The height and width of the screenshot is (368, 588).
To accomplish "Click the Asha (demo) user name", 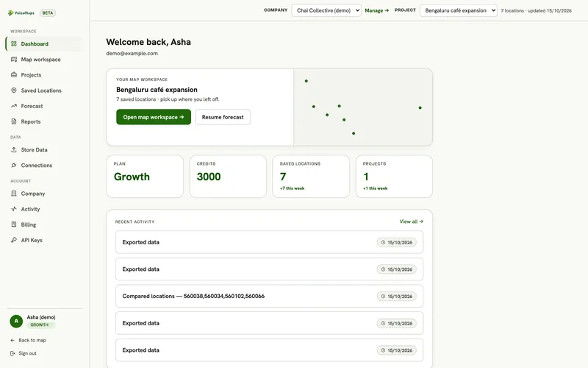I will tap(41, 317).
